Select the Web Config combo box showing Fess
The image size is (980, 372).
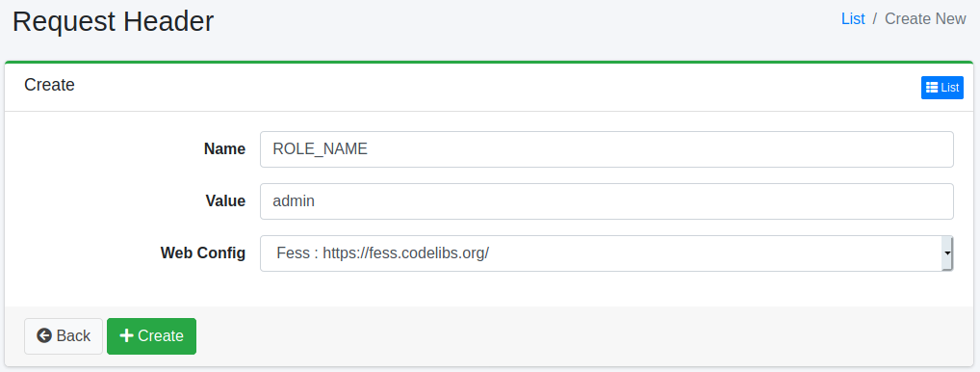[606, 253]
